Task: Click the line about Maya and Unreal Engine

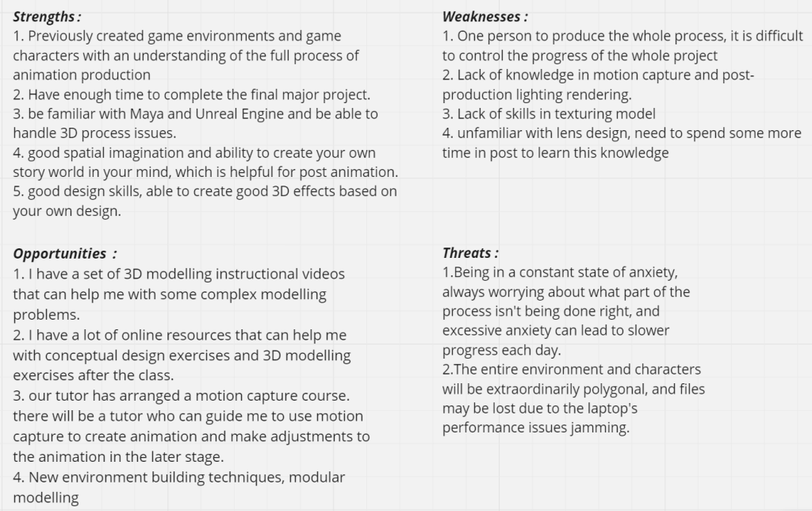Action: (195, 113)
